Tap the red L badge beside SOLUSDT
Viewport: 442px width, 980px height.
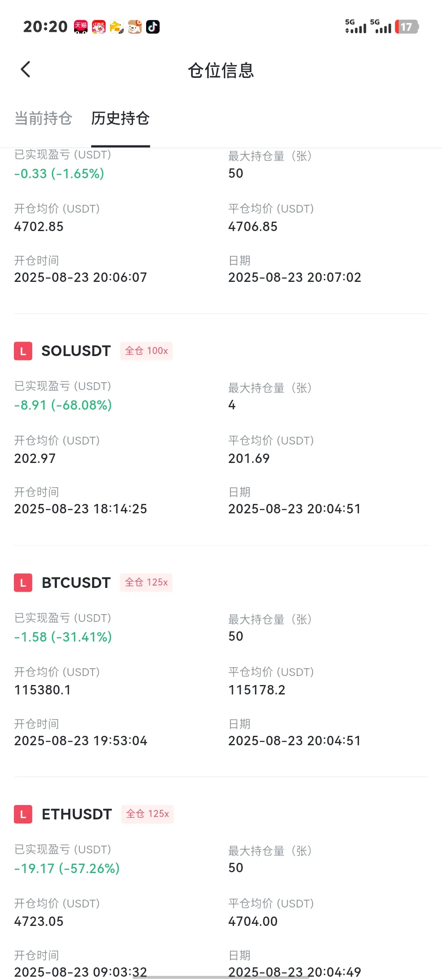[x=23, y=351]
